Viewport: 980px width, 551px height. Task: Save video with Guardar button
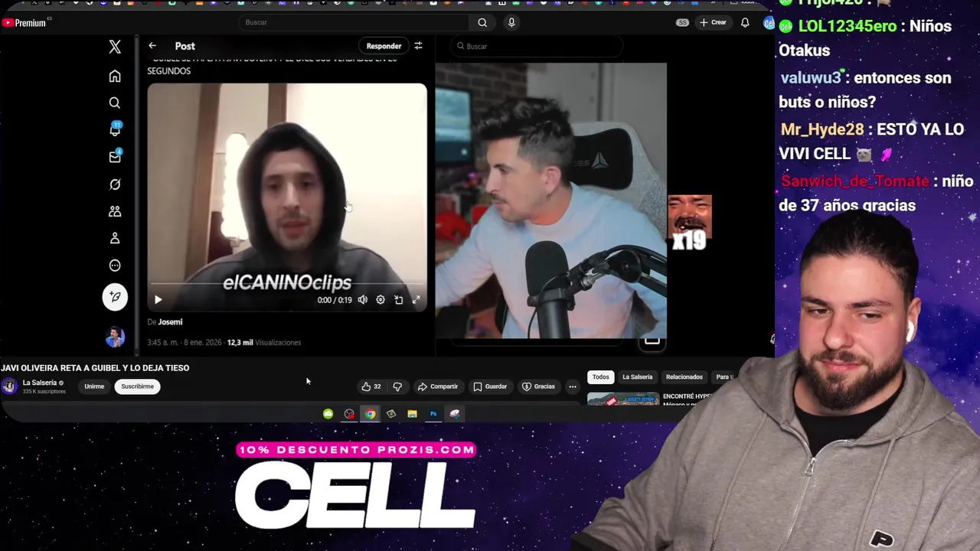pos(490,386)
